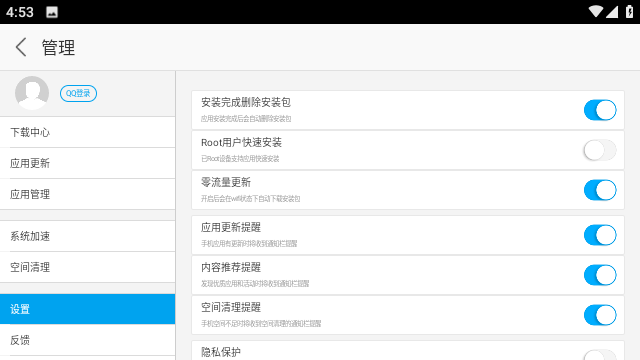Go to 应用管理 section

point(87,194)
